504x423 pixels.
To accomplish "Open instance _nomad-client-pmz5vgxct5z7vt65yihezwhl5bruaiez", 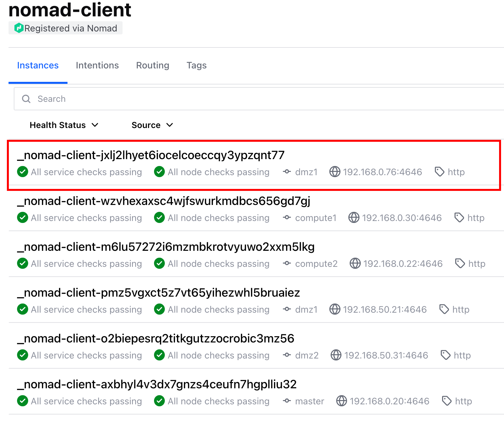I will 159,292.
